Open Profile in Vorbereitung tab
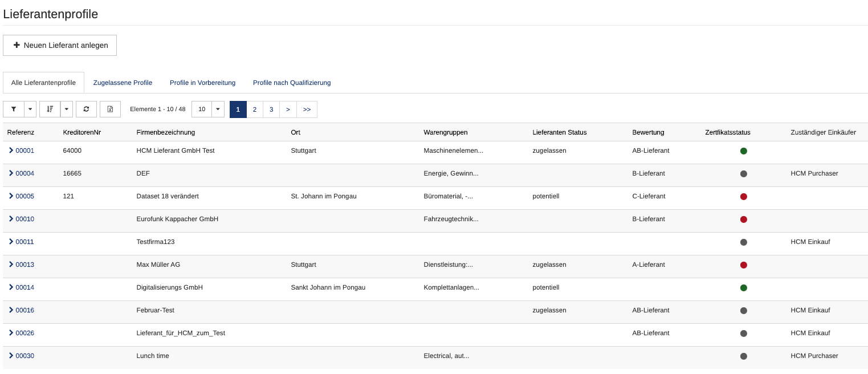The height and width of the screenshot is (374, 868). (202, 83)
